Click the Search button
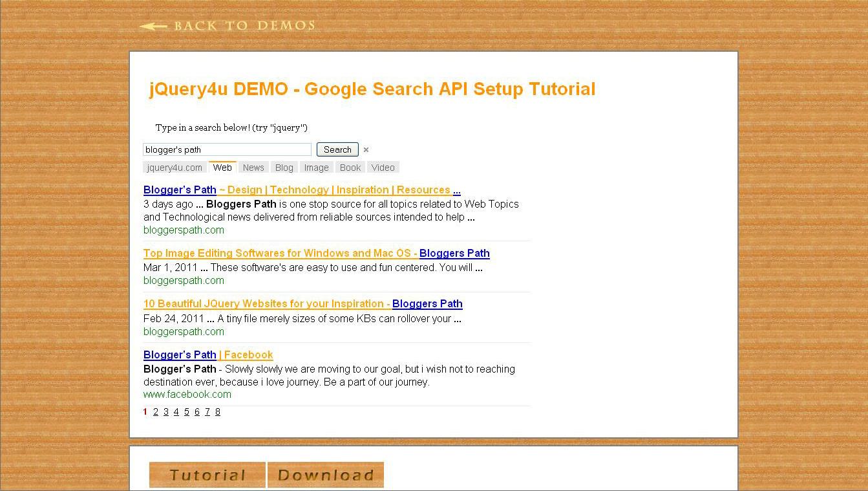 coord(337,149)
